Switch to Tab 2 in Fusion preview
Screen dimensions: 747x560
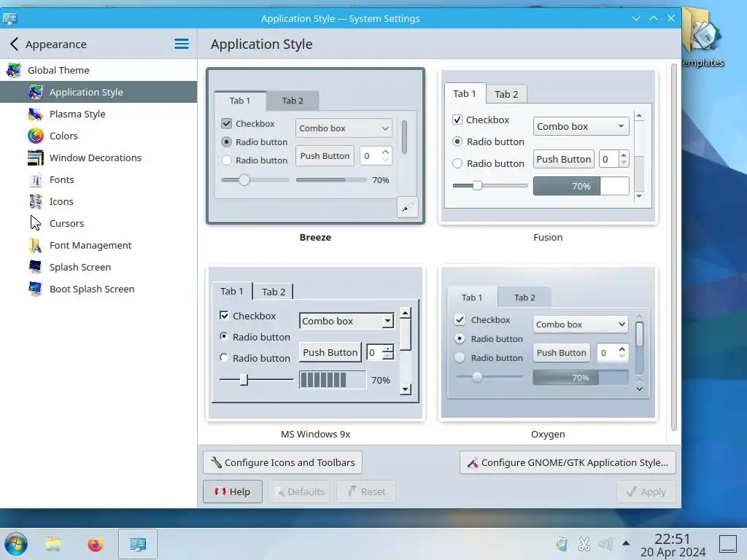[506, 94]
